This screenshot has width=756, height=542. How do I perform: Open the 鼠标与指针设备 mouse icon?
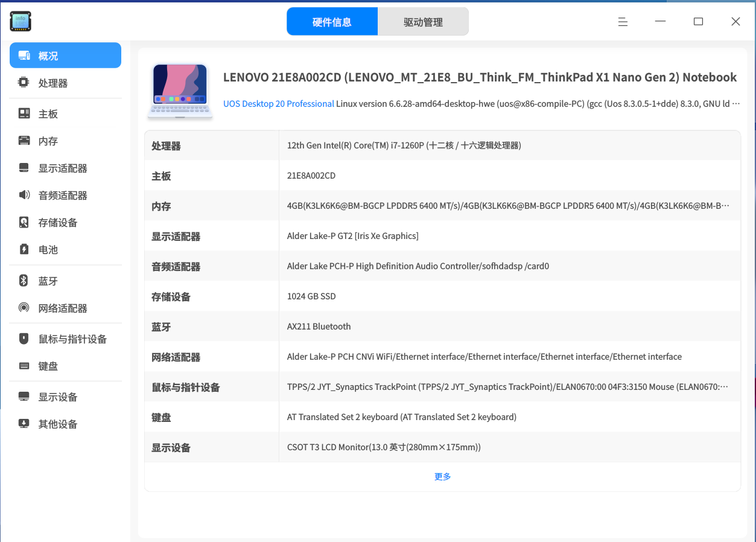point(24,339)
